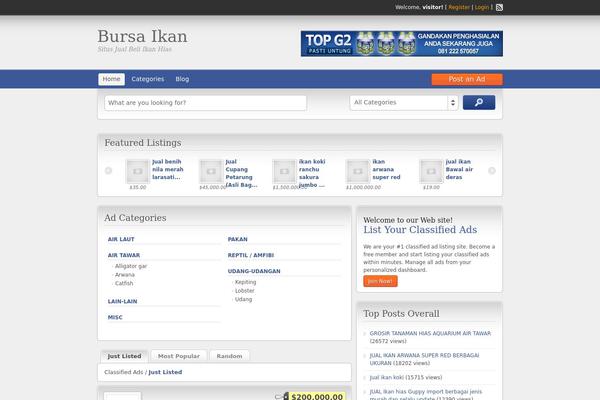Screen dimensions: 600x400
Task: Click the $35.00 featured price
Action: (138, 188)
